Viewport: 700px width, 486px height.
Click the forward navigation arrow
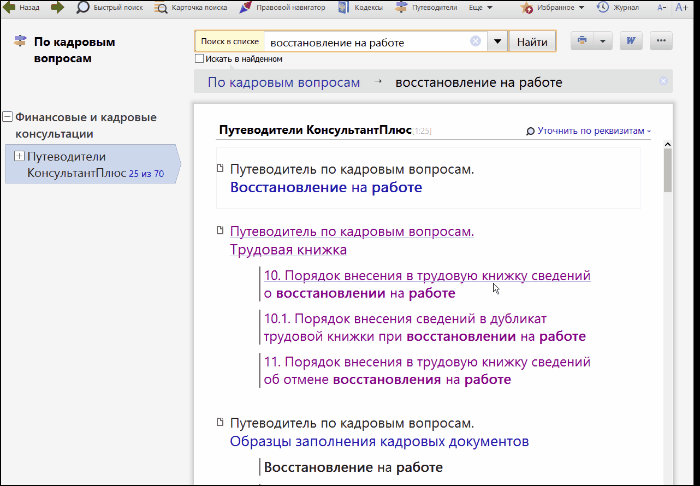(57, 8)
